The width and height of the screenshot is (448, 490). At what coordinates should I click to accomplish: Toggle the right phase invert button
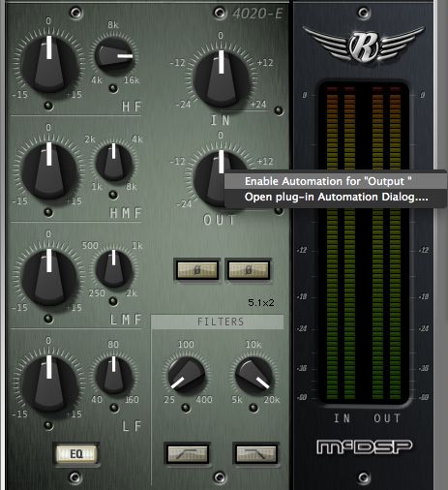pos(248,270)
